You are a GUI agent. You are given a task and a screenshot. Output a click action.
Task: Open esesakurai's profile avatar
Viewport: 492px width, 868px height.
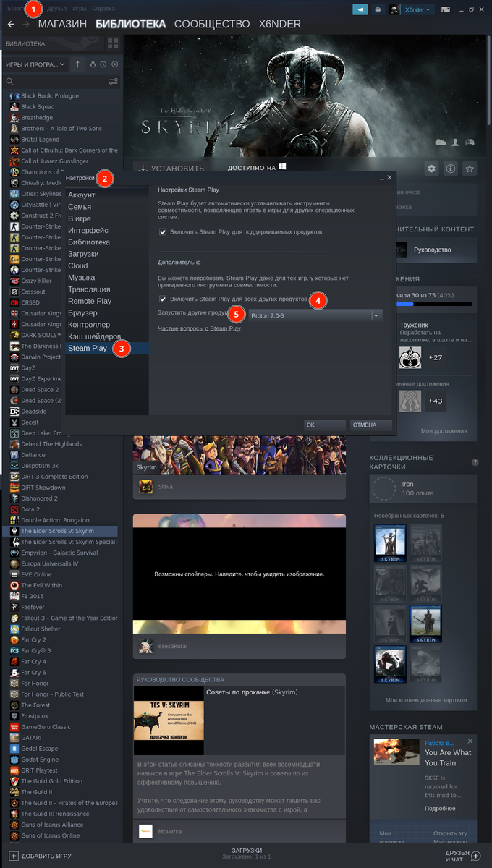click(146, 646)
